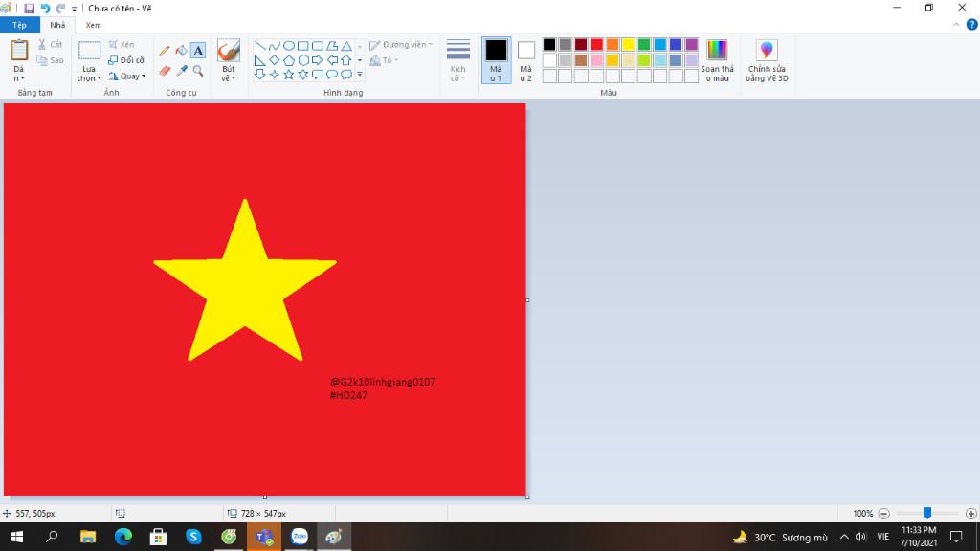Click the Undo arrow in title bar
Image resolution: width=980 pixels, height=551 pixels.
(45, 8)
